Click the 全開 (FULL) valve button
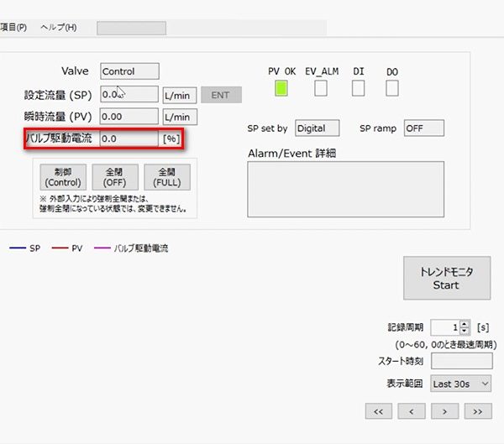 [x=166, y=176]
